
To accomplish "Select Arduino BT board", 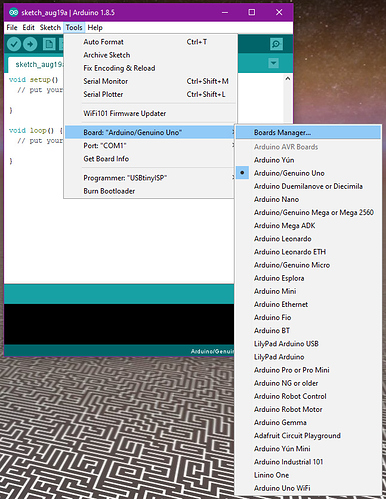I will (x=308, y=330).
